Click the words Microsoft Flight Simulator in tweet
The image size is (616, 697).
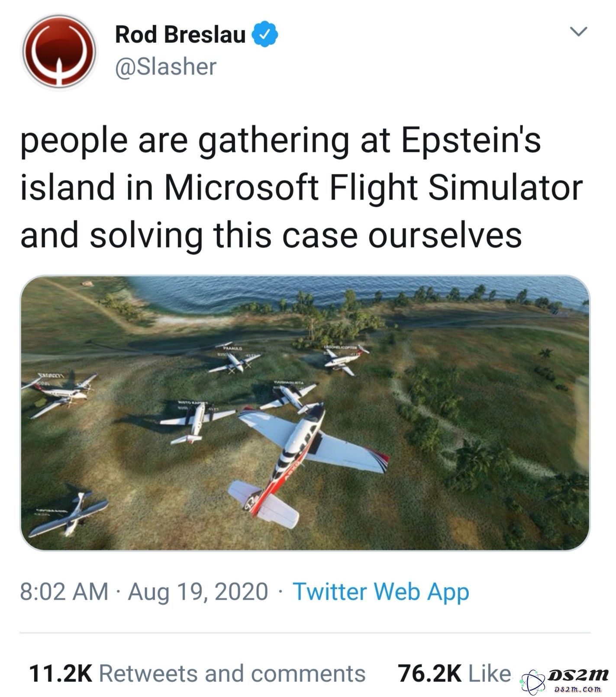[x=373, y=188]
